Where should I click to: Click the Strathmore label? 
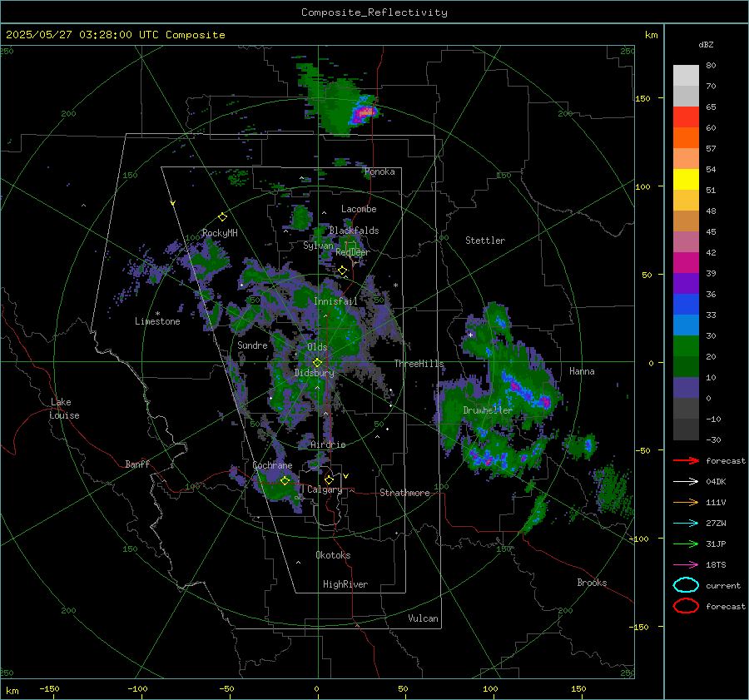(x=404, y=493)
